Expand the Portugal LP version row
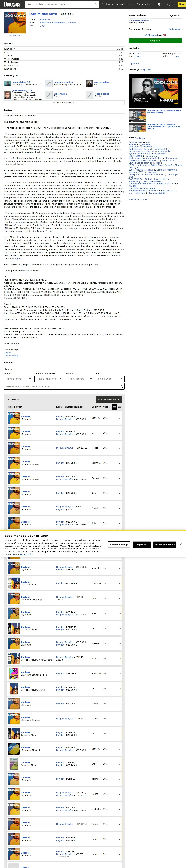 (120, 478)
